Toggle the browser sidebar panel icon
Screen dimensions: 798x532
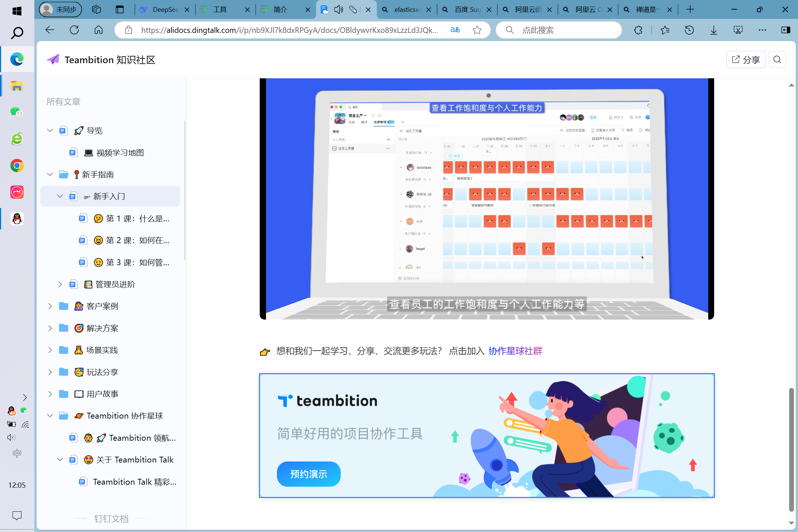tap(786, 30)
